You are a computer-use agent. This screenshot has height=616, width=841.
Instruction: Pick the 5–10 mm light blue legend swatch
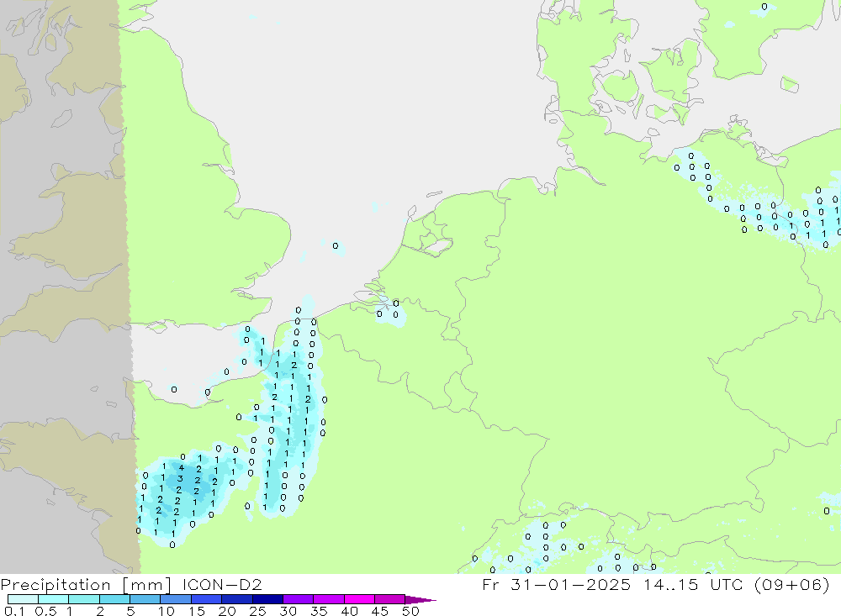coord(145,599)
